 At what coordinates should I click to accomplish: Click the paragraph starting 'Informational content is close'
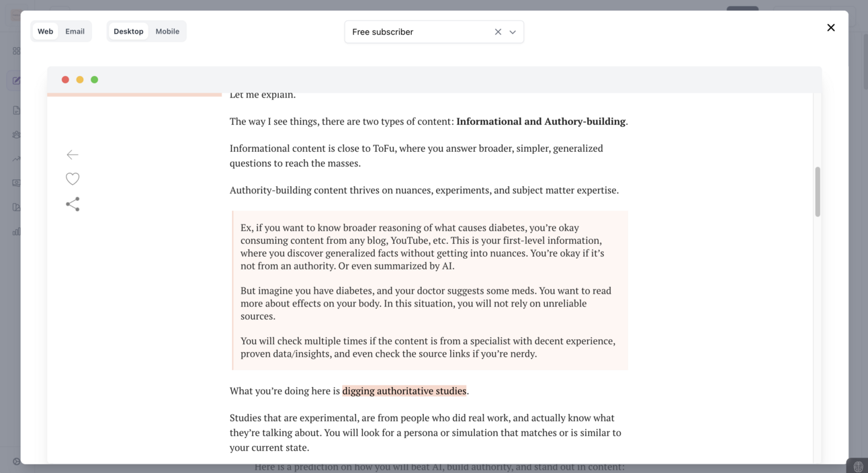(417, 156)
